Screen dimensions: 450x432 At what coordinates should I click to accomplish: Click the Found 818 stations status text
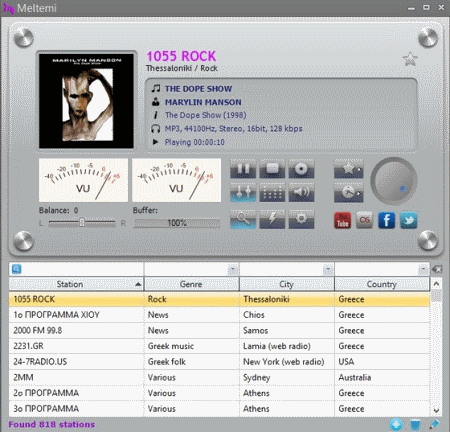click(x=52, y=424)
